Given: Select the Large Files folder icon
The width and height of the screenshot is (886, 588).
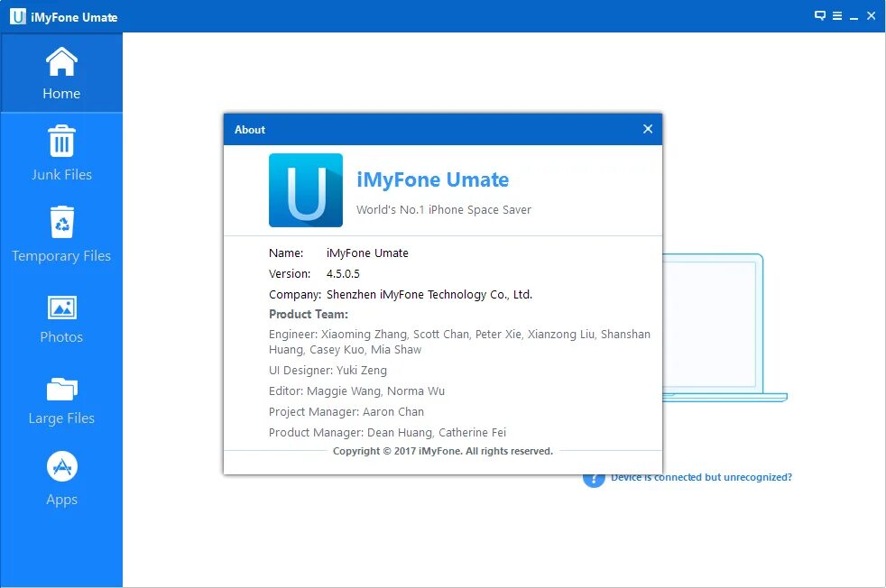Looking at the screenshot, I should (61, 389).
